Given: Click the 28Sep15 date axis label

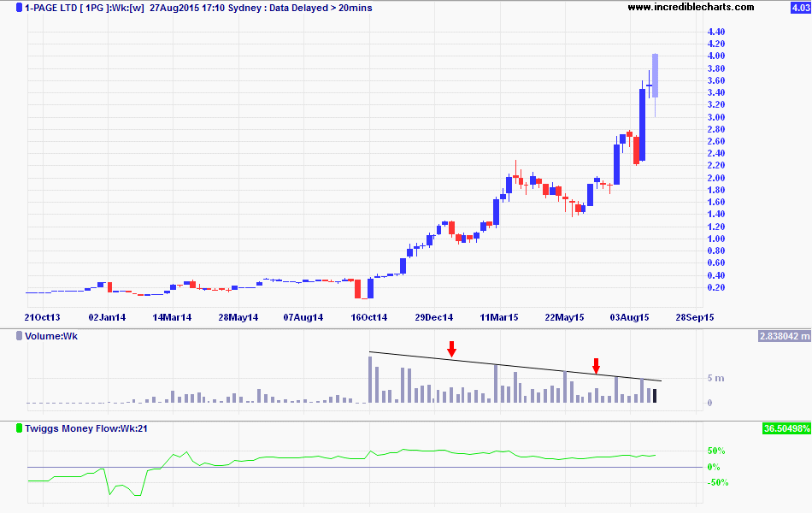Looking at the screenshot, I should tap(695, 317).
